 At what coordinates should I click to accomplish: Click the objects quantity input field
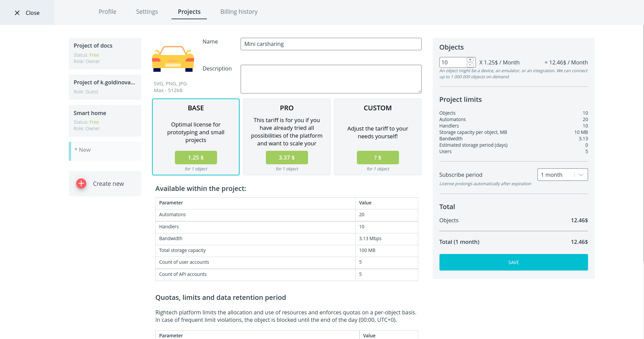pos(453,62)
